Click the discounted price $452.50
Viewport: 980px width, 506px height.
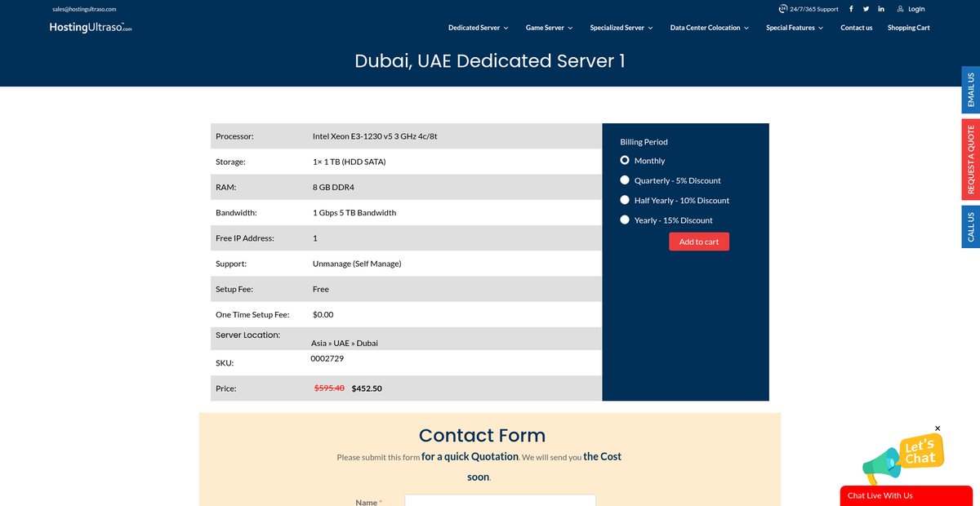pos(367,388)
